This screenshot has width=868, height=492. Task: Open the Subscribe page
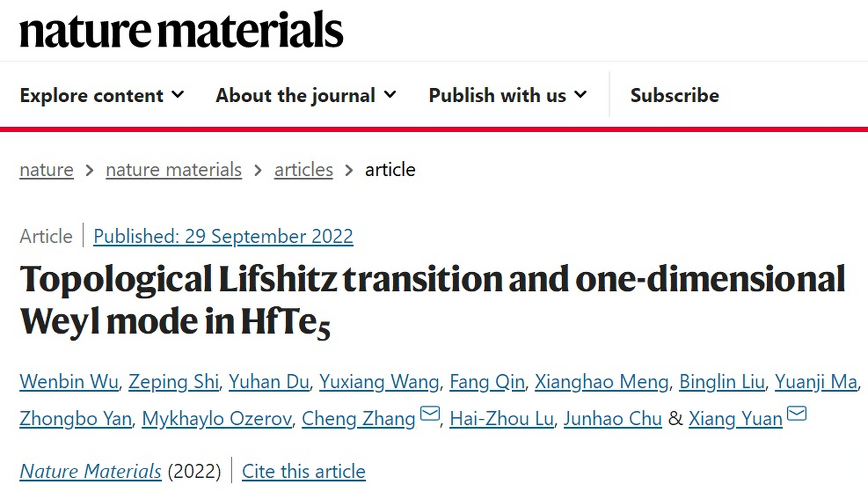674,95
